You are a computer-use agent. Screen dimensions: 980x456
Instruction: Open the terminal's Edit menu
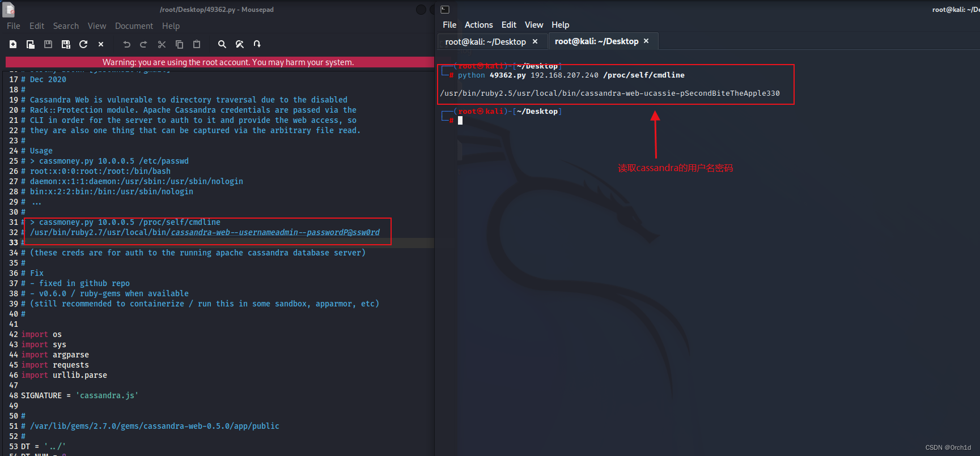tap(509, 25)
